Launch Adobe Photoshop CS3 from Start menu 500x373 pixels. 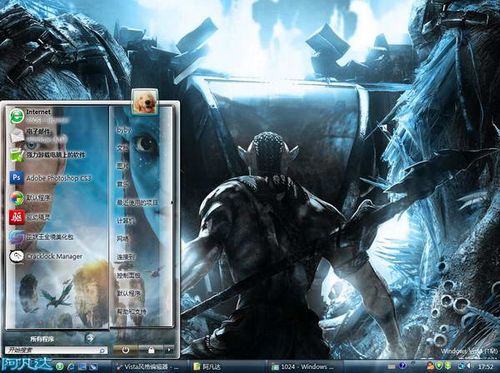tap(51, 178)
